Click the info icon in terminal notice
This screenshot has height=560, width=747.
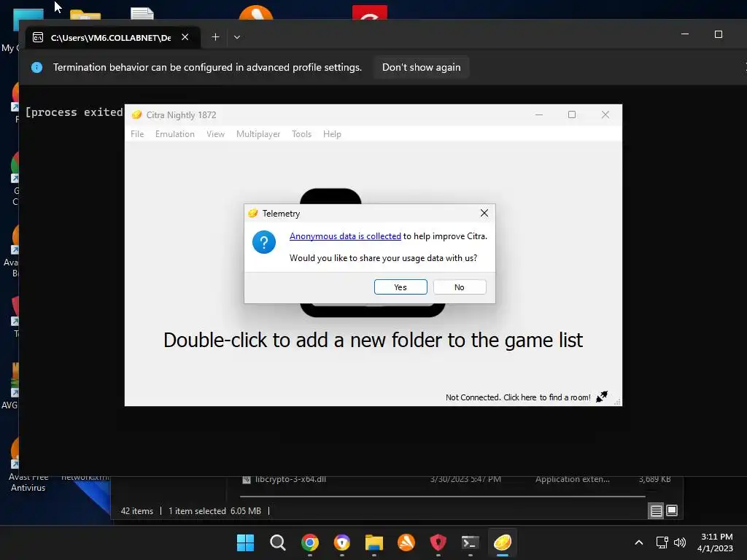36,67
